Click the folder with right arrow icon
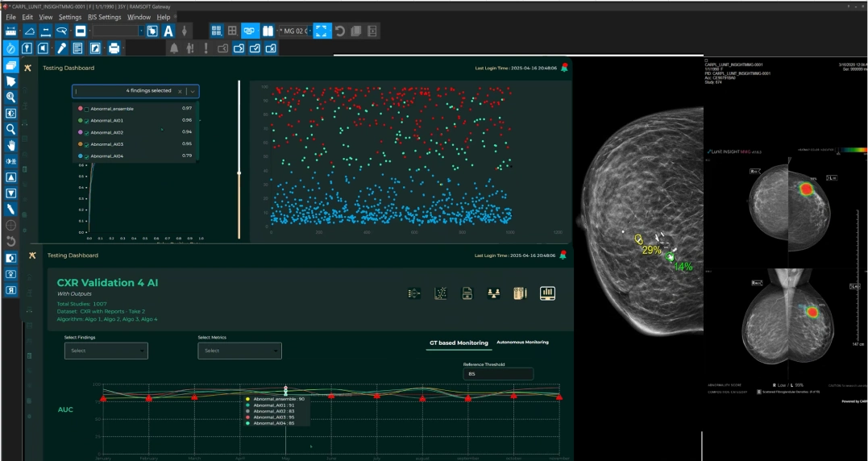Screen dimensions: 868x461 (239, 48)
